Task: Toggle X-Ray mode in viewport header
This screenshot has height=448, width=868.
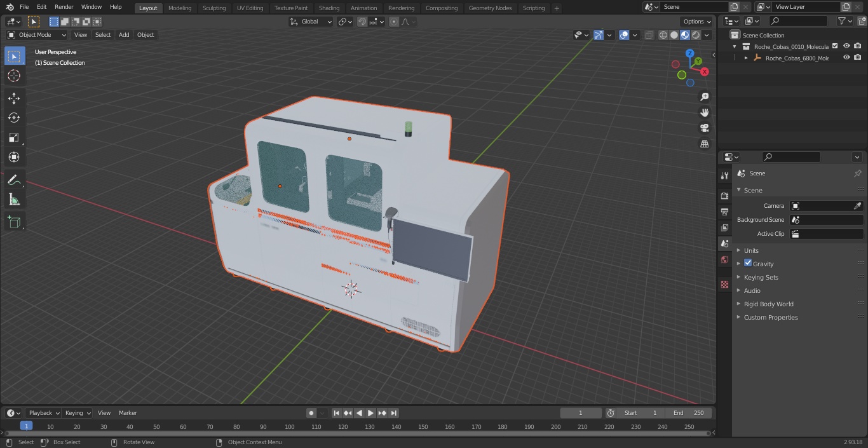Action: point(649,35)
